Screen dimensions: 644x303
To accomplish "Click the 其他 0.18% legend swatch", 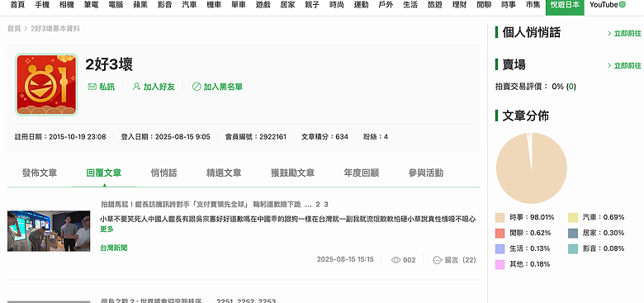I will tap(500, 264).
